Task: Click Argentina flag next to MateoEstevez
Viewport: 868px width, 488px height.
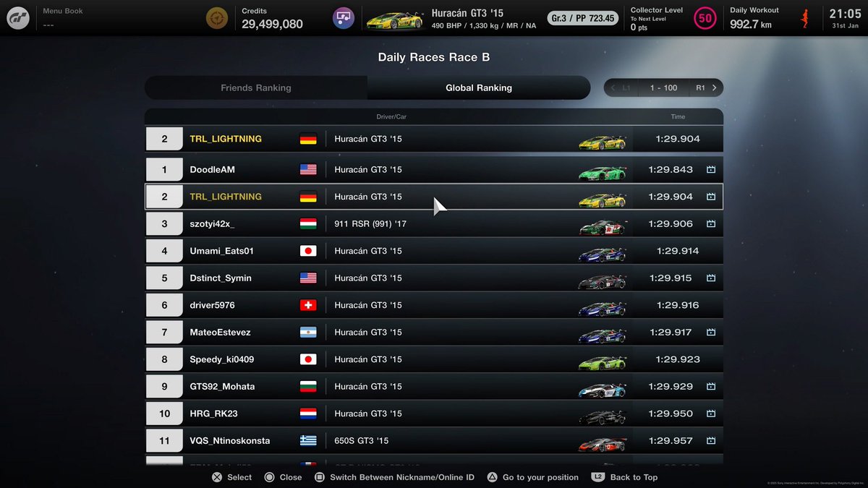Action: [x=308, y=332]
